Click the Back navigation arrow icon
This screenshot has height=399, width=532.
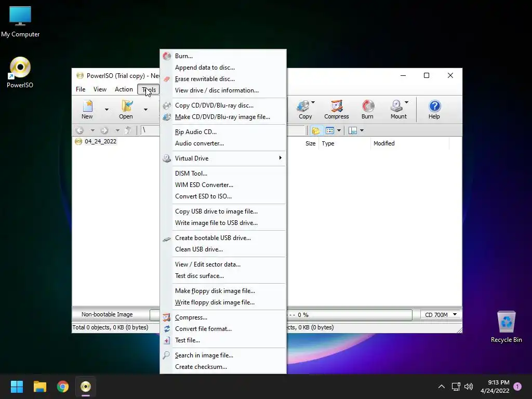pos(79,130)
